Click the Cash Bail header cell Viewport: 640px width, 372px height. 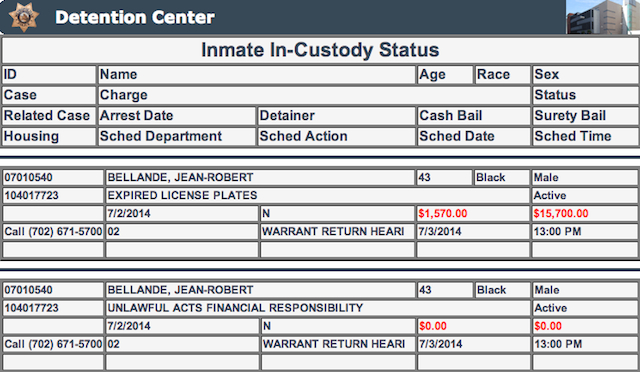tap(473, 116)
